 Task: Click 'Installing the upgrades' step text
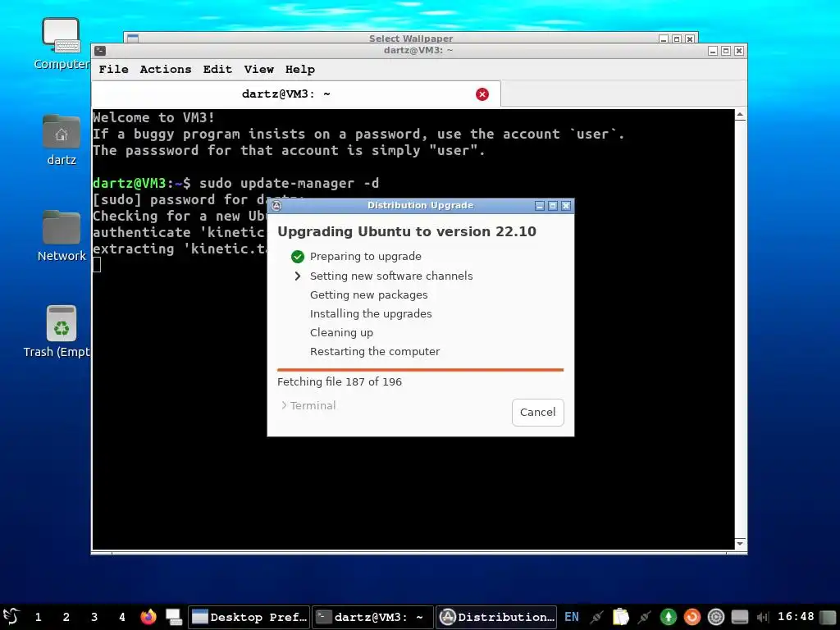click(x=371, y=313)
